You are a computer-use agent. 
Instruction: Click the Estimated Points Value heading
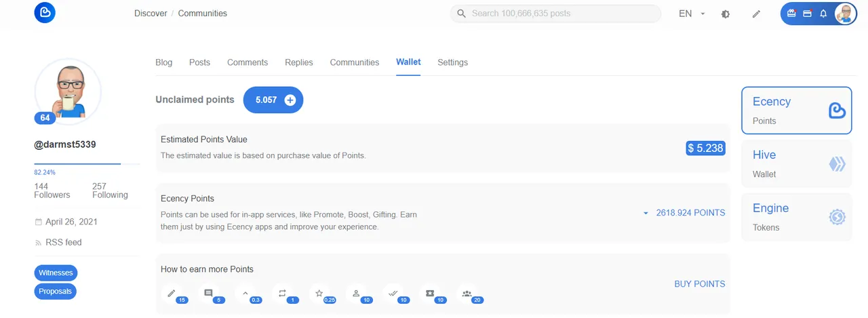pyautogui.click(x=204, y=140)
